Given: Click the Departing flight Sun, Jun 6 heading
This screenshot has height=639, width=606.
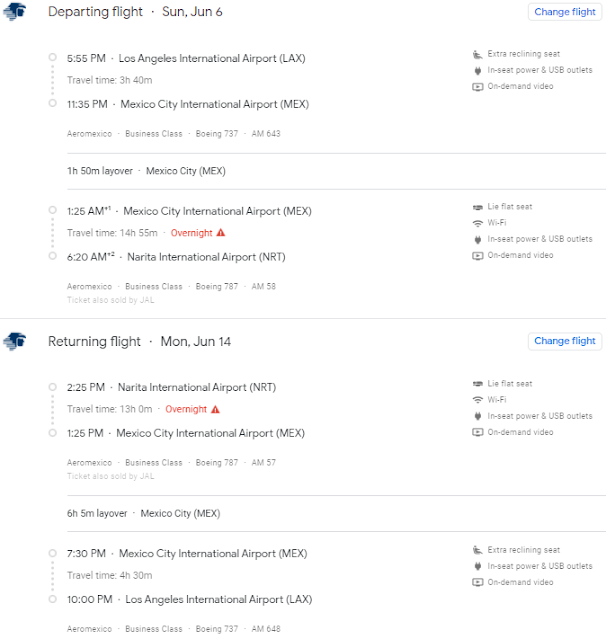Looking at the screenshot, I should pyautogui.click(x=135, y=11).
